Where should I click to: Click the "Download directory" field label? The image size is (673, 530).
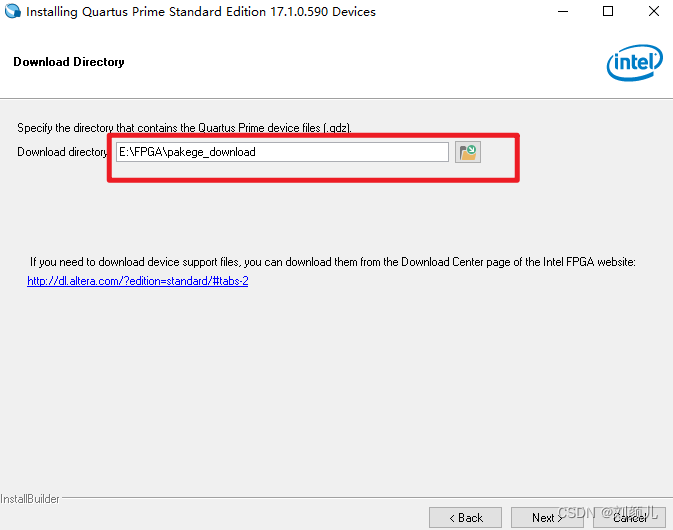tap(62, 152)
